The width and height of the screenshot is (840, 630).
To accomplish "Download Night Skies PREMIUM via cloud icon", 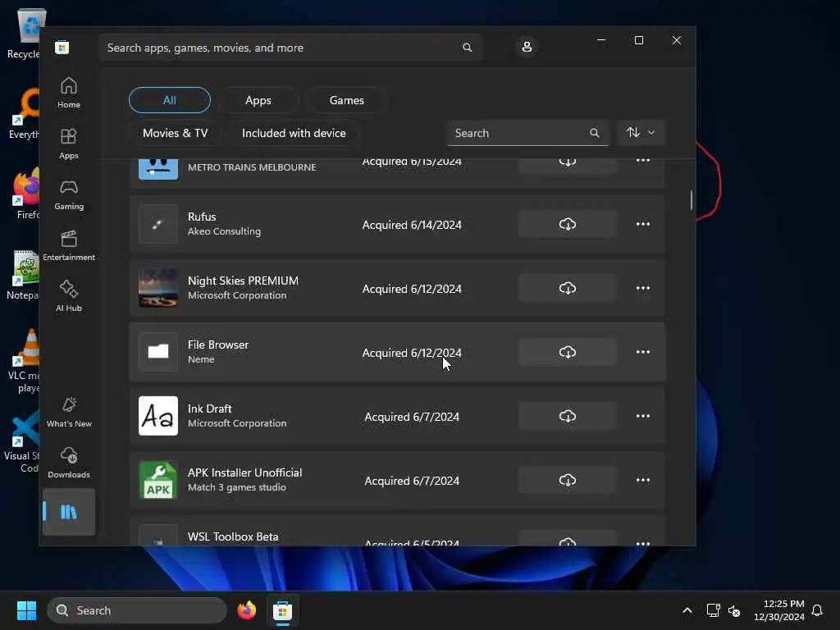I will click(568, 288).
